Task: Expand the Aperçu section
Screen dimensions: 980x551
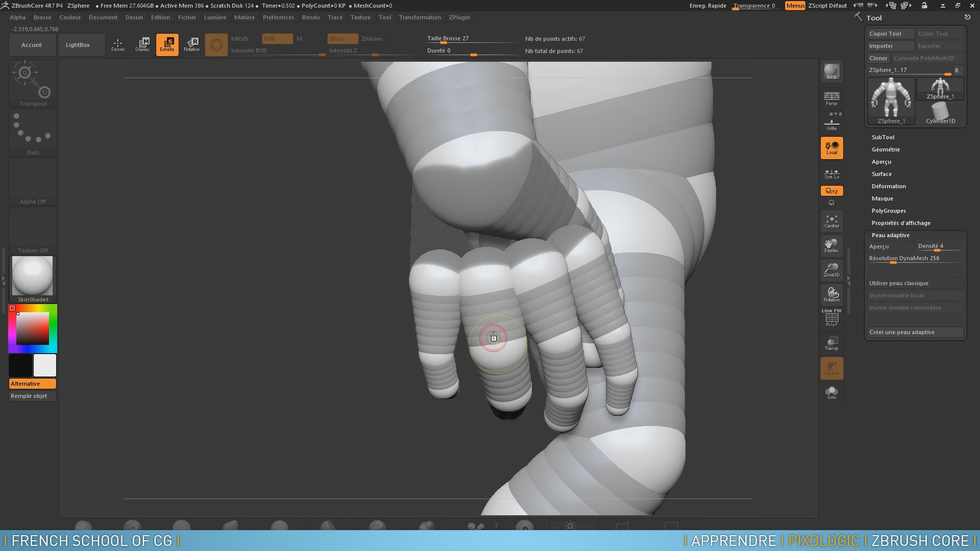Action: tap(881, 162)
